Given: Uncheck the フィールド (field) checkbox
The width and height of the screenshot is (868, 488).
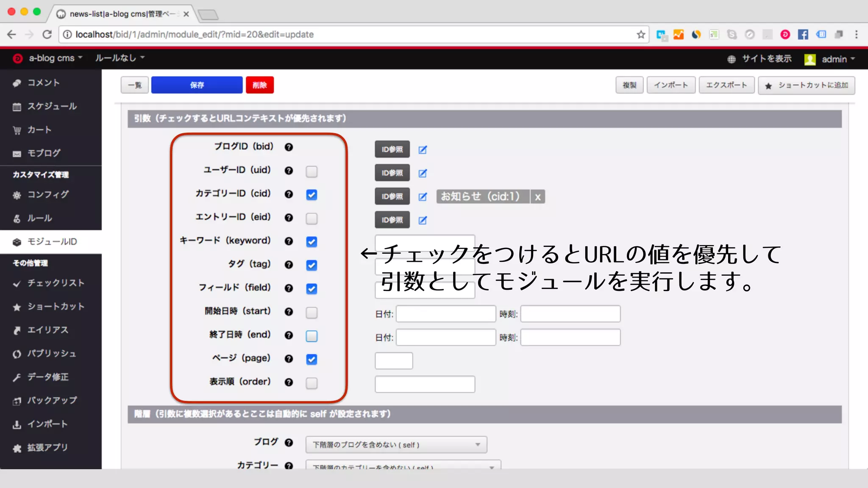Looking at the screenshot, I should tap(312, 289).
